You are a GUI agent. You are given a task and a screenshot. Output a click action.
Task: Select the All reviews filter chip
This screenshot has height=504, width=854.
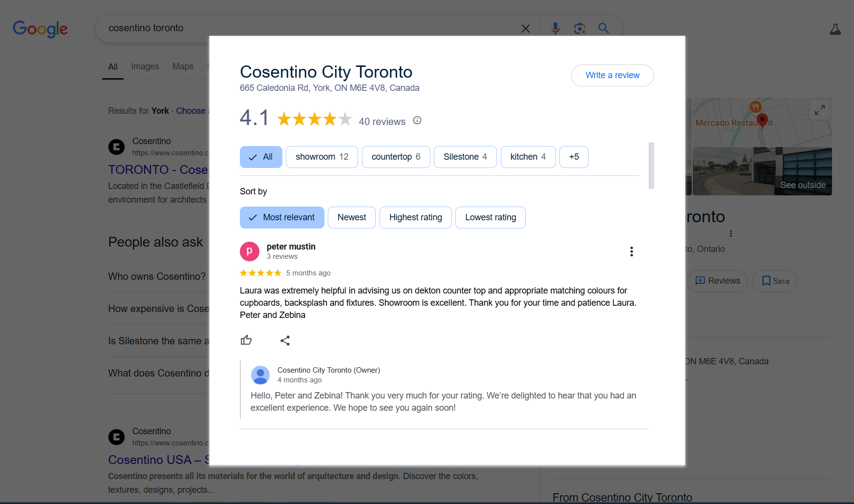coord(261,157)
